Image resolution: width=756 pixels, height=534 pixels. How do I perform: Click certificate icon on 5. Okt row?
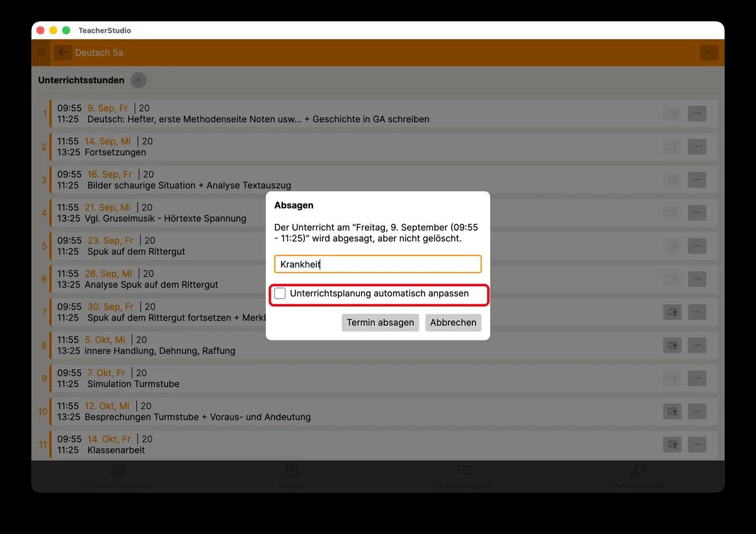[x=672, y=345]
